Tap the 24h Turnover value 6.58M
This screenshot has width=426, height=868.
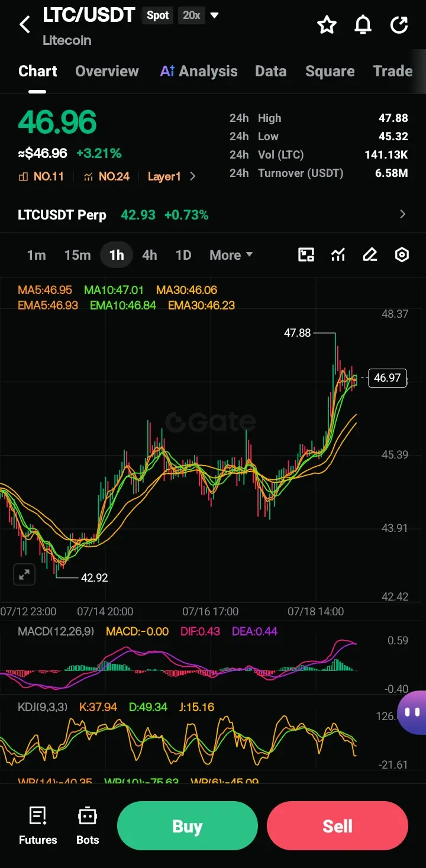pos(392,173)
